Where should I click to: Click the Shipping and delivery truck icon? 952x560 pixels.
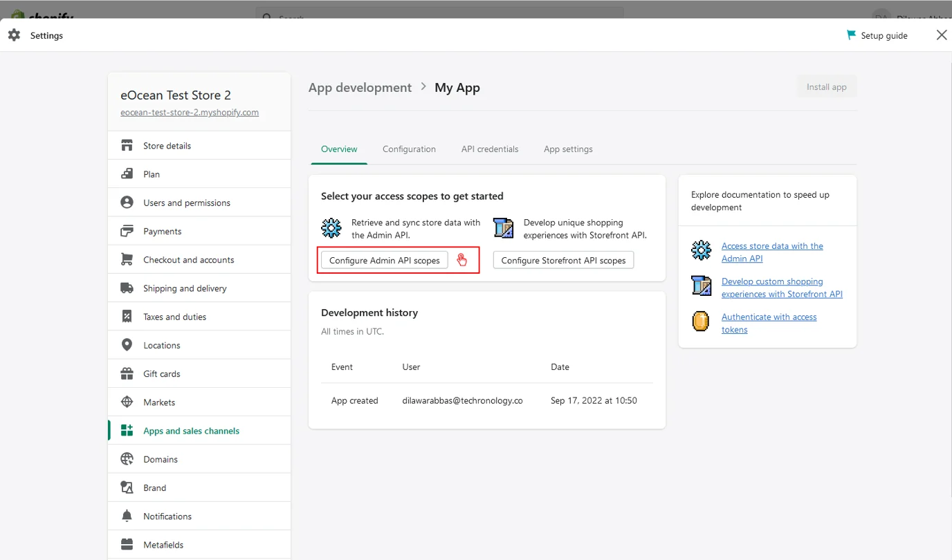tap(127, 288)
